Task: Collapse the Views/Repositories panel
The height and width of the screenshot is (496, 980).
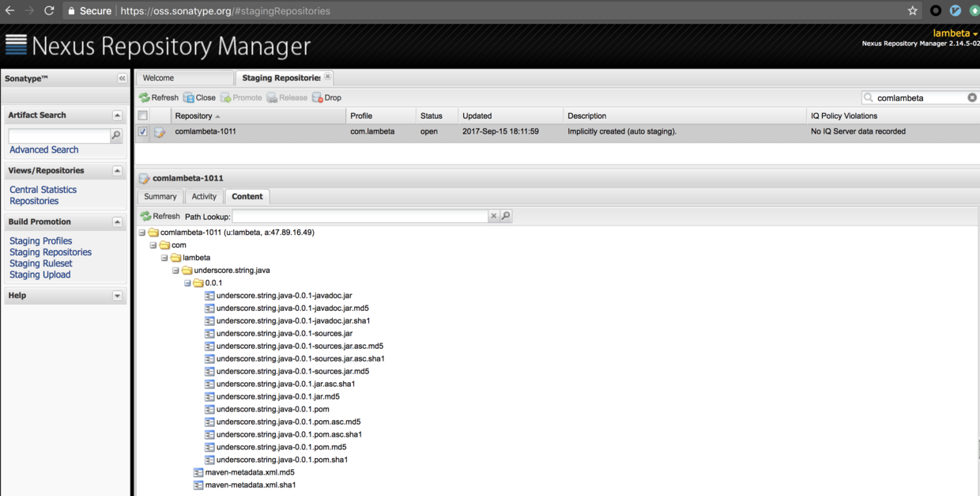Action: pyautogui.click(x=119, y=170)
